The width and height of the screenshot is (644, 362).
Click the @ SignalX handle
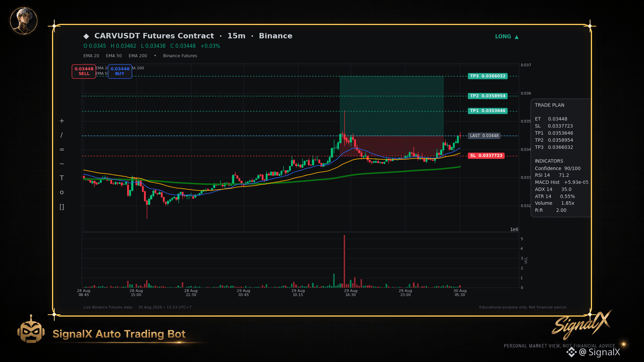click(600, 352)
